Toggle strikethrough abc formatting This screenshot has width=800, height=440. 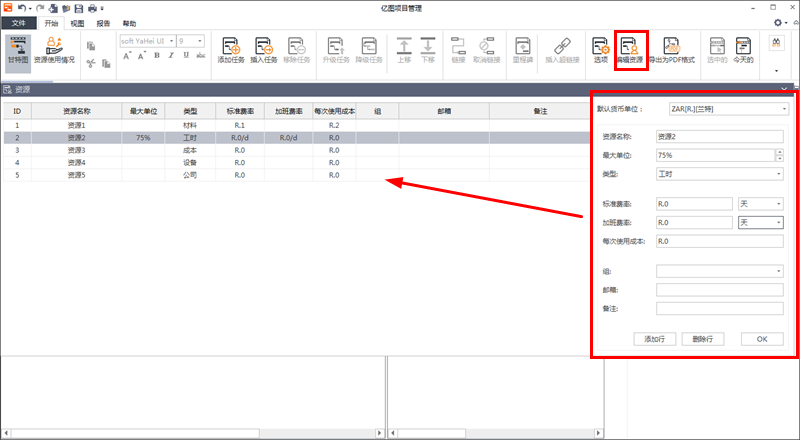201,55
